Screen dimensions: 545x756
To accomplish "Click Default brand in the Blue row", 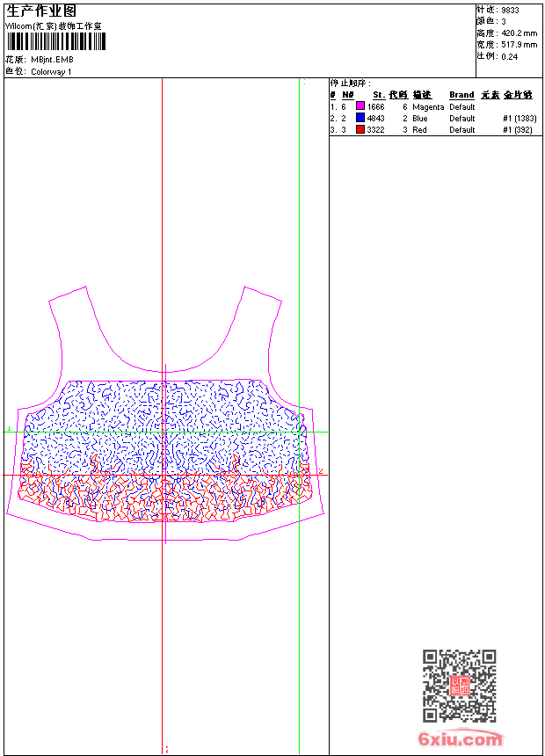I will pyautogui.click(x=462, y=119).
